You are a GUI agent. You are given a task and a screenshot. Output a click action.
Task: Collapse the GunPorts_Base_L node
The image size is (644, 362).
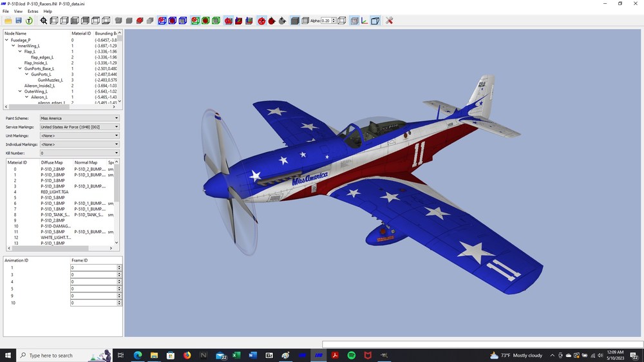[20, 69]
